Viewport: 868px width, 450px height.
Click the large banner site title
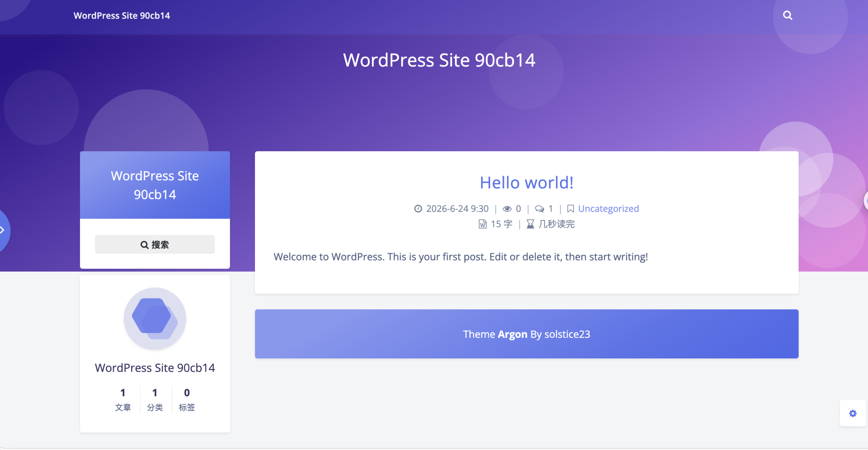point(439,60)
